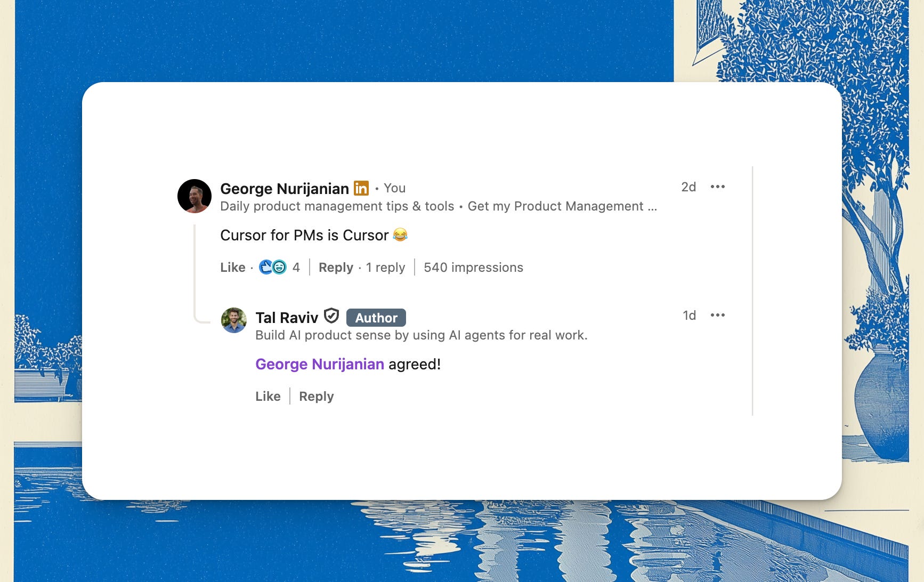
Task: Click the 1d timestamp
Action: coord(690,316)
